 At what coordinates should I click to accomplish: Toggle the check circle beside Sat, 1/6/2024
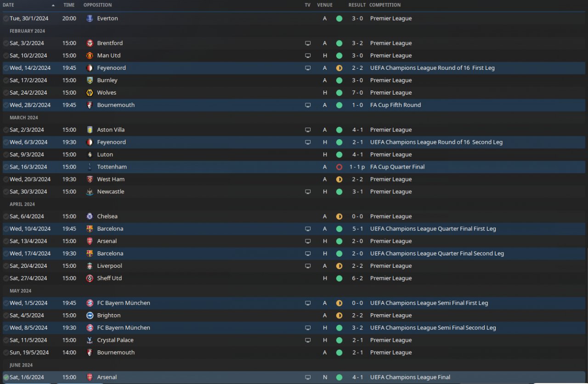click(x=6, y=378)
